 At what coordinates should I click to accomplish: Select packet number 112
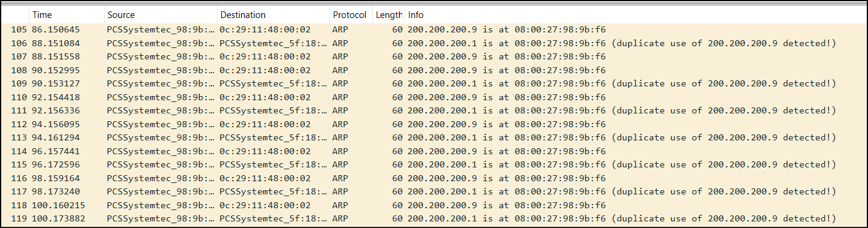(434, 124)
